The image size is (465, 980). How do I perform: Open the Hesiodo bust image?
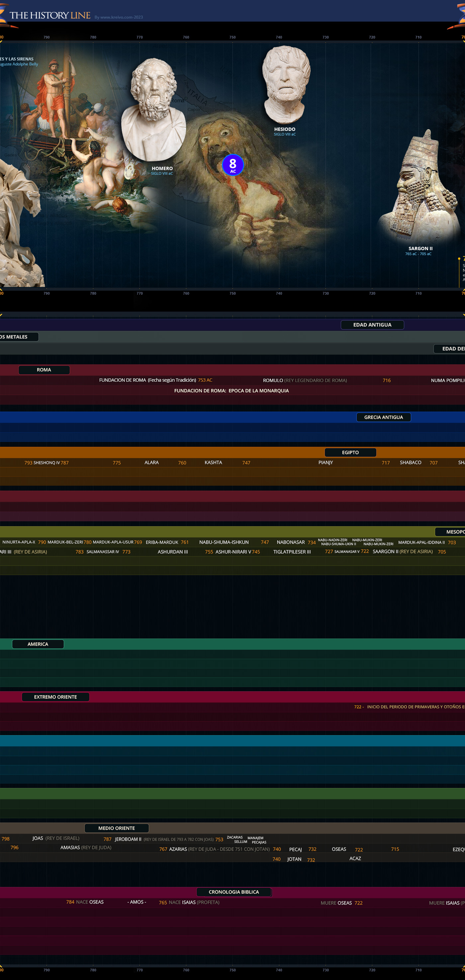click(x=286, y=84)
